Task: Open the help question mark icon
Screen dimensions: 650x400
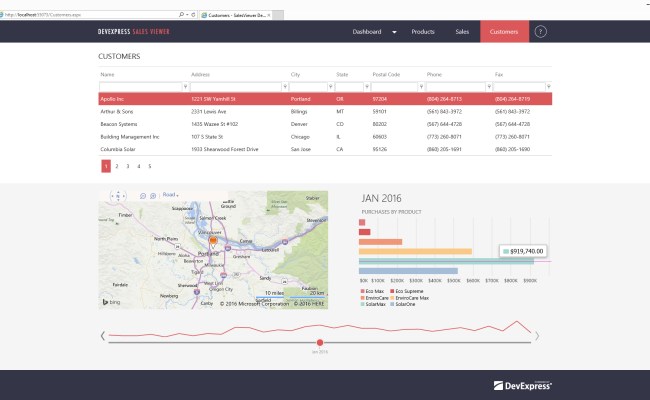Action: [540, 32]
